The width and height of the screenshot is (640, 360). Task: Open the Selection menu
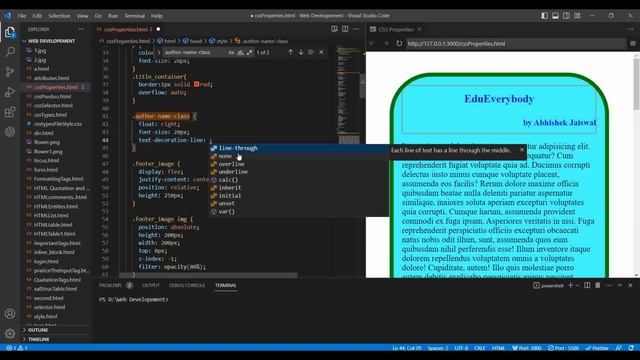click(59, 16)
